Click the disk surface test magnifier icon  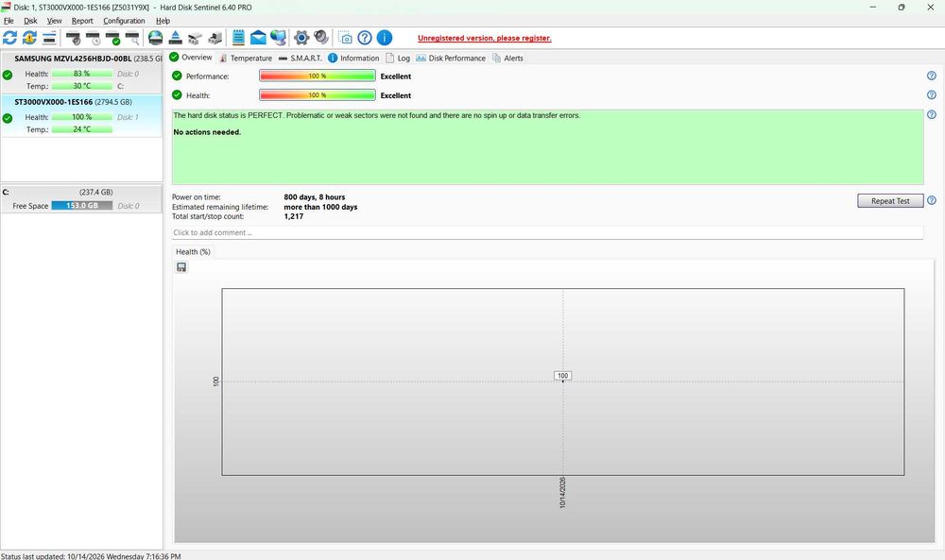pos(132,39)
